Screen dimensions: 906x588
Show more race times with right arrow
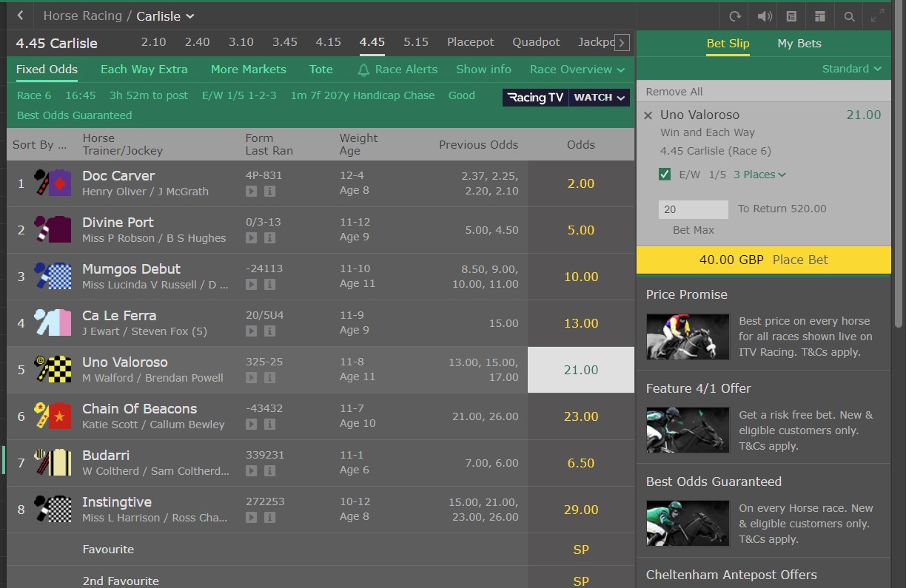tap(623, 43)
